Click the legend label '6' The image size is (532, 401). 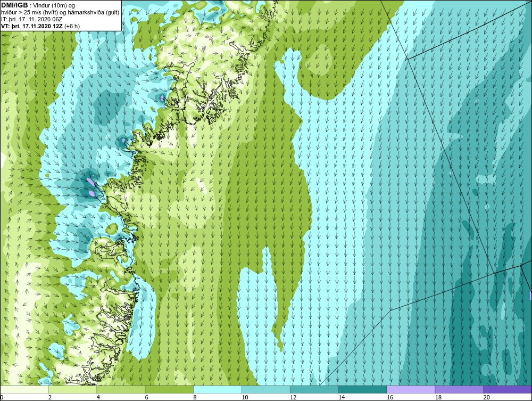click(147, 397)
